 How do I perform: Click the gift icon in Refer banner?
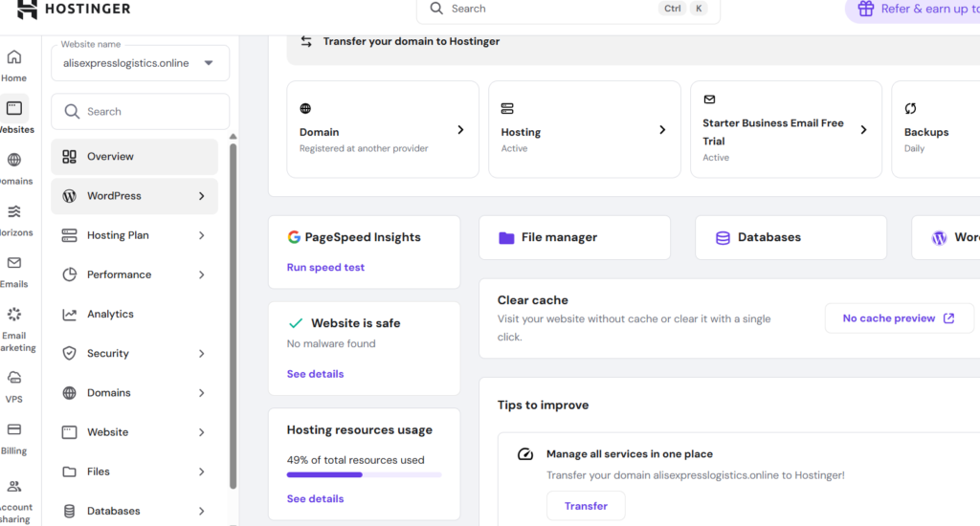click(865, 9)
